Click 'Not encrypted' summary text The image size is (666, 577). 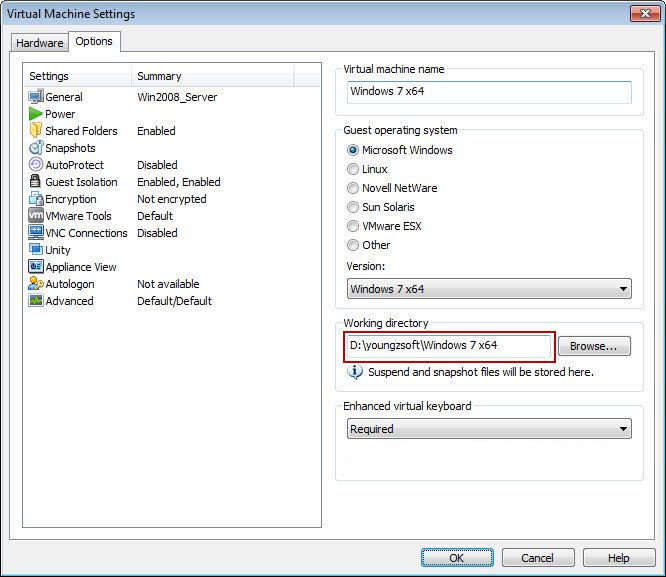(172, 199)
